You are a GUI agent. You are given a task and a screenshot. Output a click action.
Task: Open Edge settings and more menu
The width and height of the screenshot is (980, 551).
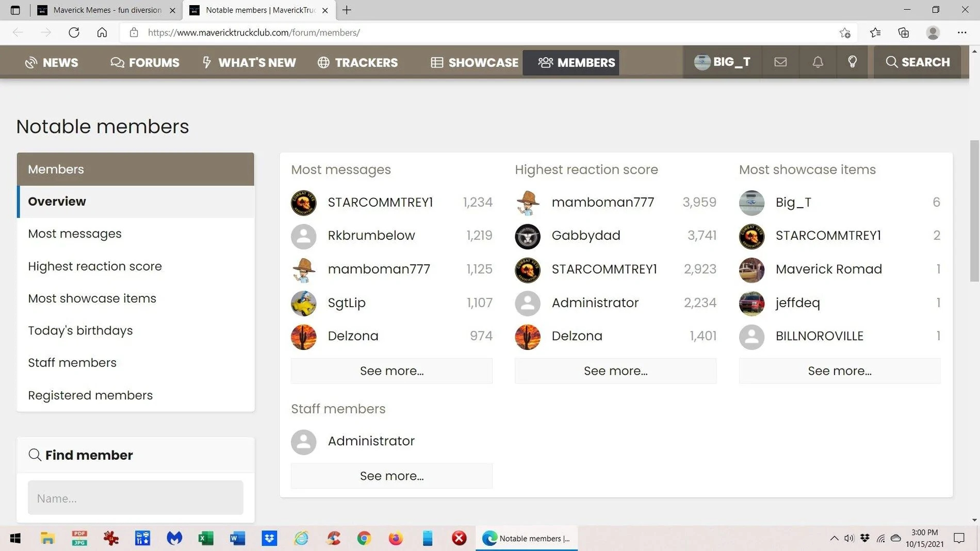(962, 32)
